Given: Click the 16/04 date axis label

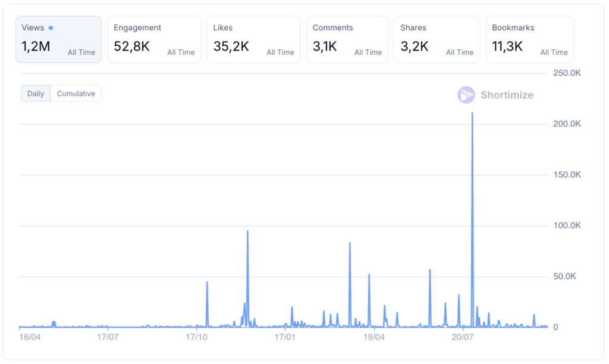Looking at the screenshot, I should [x=30, y=337].
